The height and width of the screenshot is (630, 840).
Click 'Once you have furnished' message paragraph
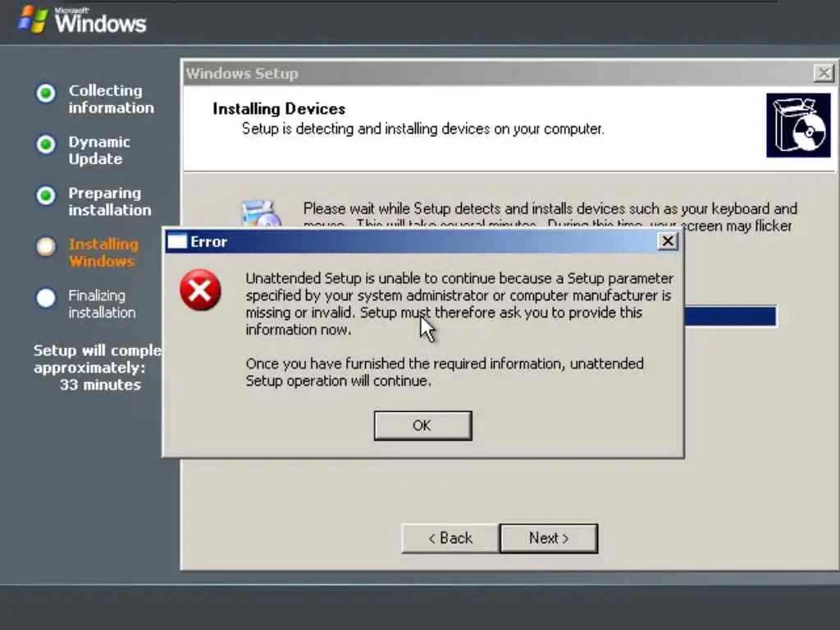[x=445, y=372]
